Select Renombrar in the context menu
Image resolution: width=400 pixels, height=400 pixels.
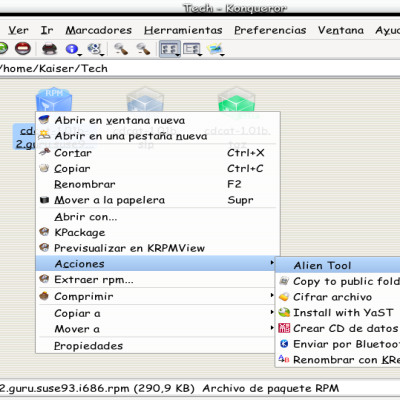pyautogui.click(x=158, y=184)
